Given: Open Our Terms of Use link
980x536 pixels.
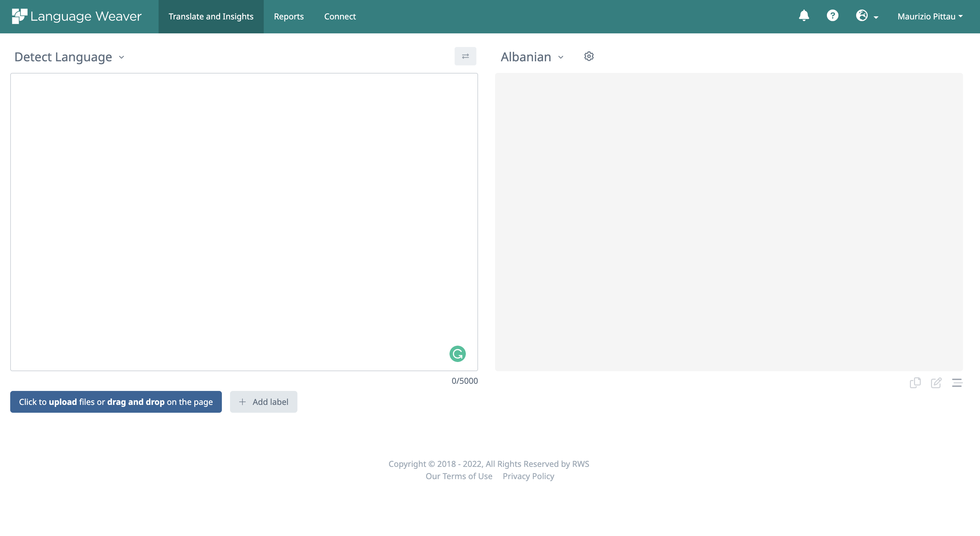Looking at the screenshot, I should pos(458,476).
